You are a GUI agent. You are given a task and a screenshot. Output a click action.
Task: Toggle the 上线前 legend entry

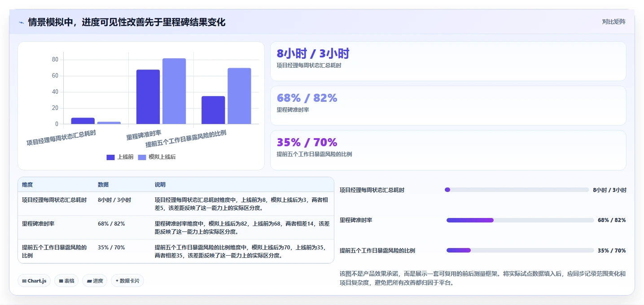coord(120,157)
